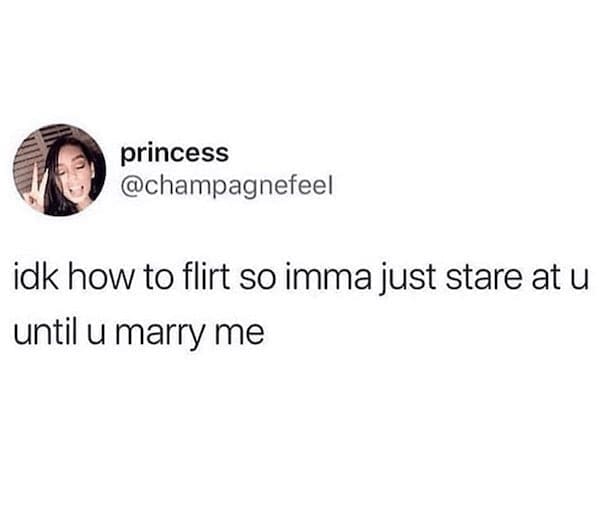Click the word 'marry' in tweet
The width and height of the screenshot is (600, 527).
pos(159,334)
